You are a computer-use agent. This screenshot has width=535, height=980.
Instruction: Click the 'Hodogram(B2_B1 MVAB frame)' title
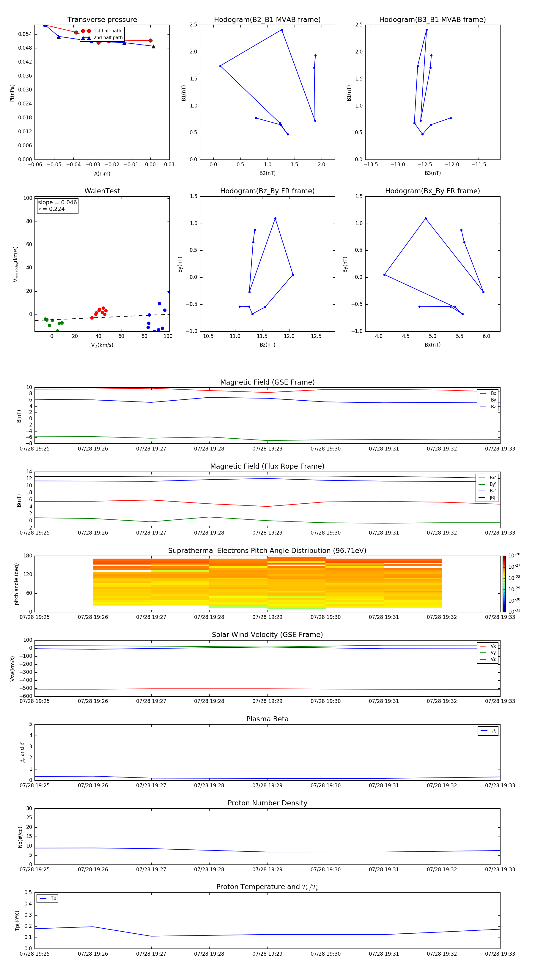[x=267, y=20]
